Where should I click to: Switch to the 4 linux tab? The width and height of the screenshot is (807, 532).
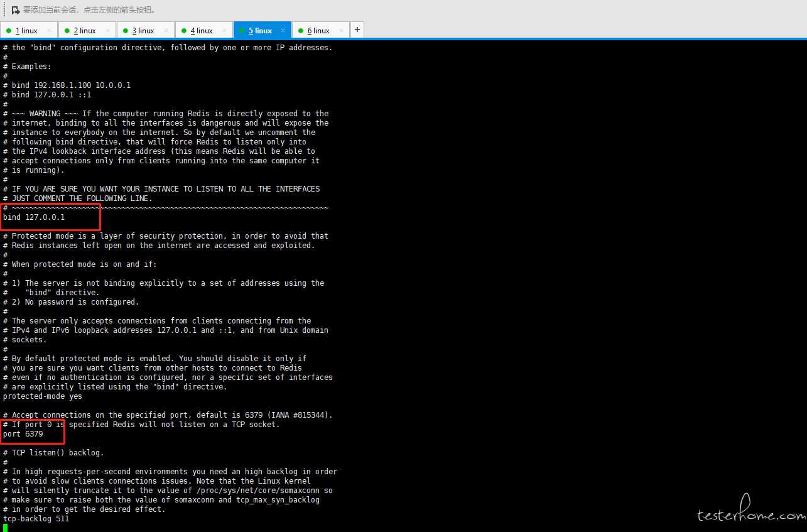click(204, 30)
